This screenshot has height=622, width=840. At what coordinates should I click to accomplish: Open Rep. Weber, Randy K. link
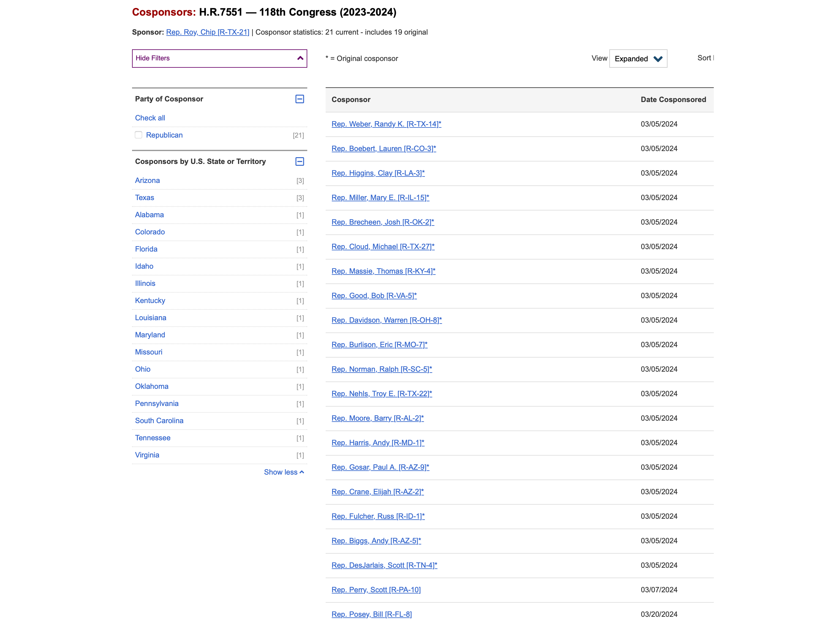pos(386,124)
